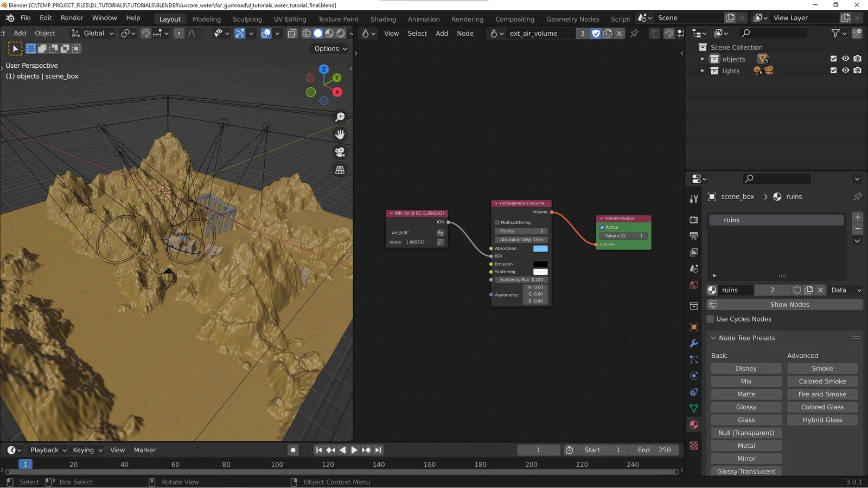This screenshot has width=868, height=488.
Task: Open the Output Properties printer icon
Action: pyautogui.click(x=694, y=235)
